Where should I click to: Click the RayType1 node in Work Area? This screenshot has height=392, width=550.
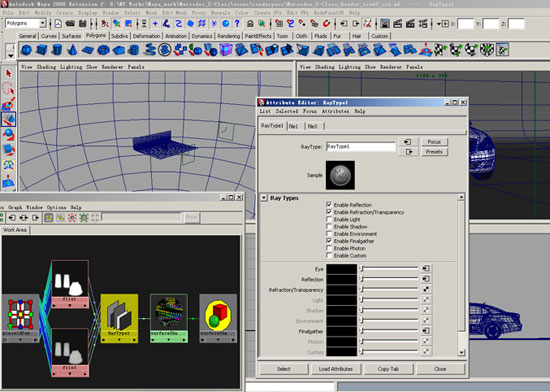pyautogui.click(x=119, y=318)
